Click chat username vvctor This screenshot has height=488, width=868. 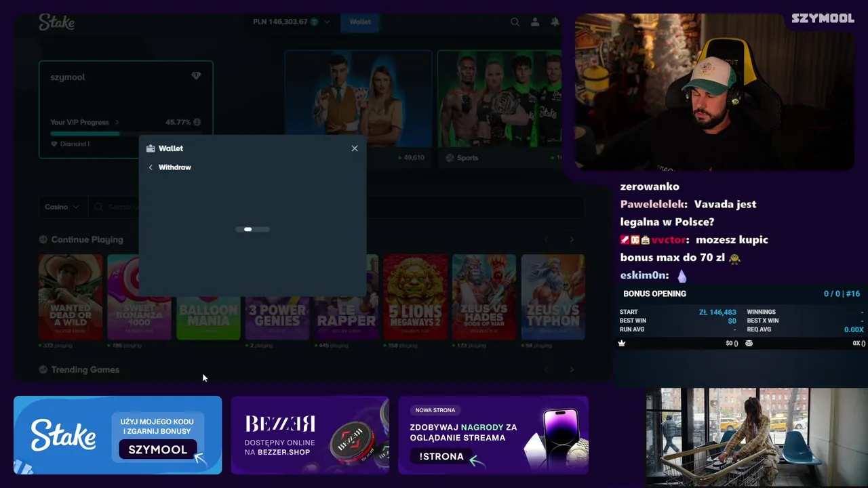(x=670, y=240)
